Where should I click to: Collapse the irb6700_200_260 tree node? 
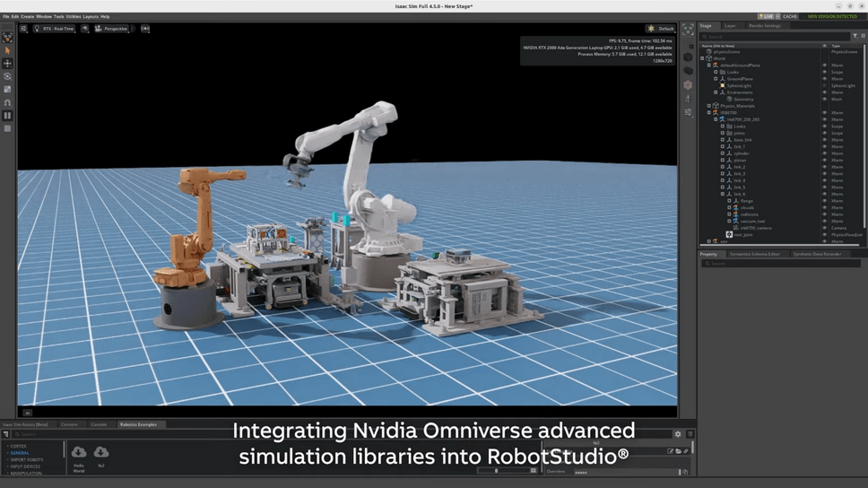[716, 119]
